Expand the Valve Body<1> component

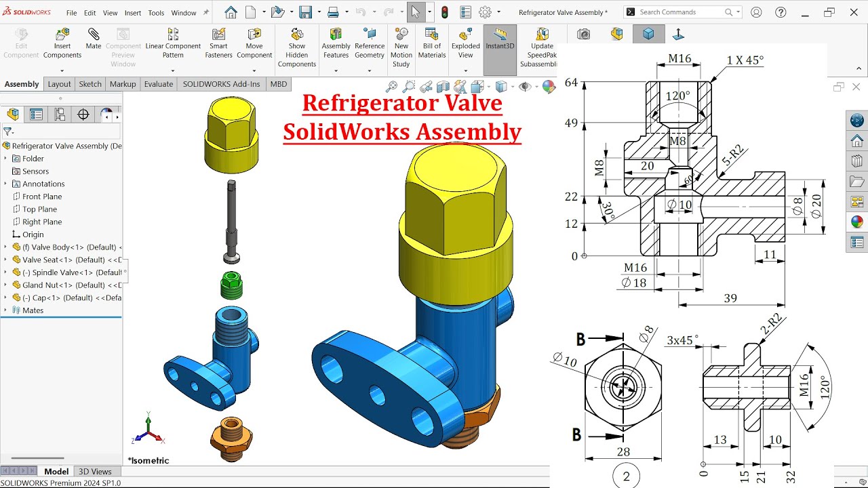pyautogui.click(x=5, y=247)
